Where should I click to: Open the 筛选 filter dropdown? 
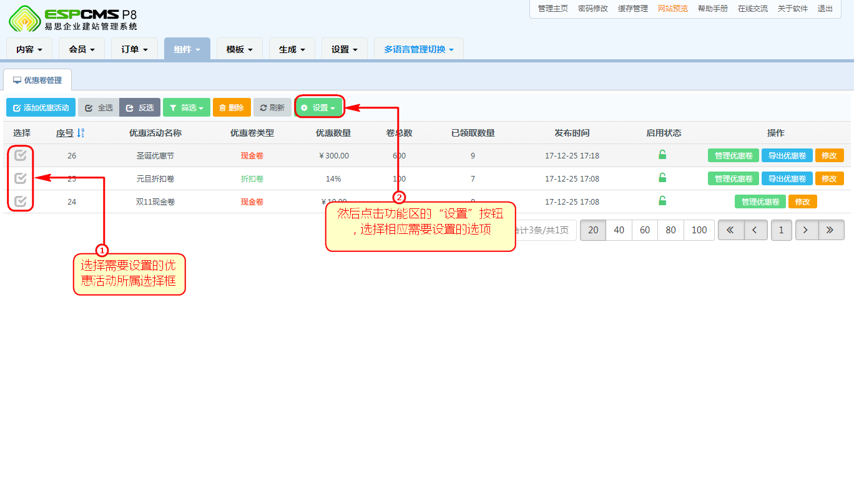187,108
